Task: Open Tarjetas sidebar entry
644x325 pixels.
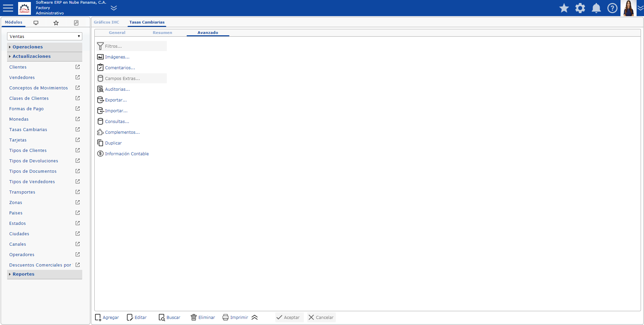Action: point(18,140)
